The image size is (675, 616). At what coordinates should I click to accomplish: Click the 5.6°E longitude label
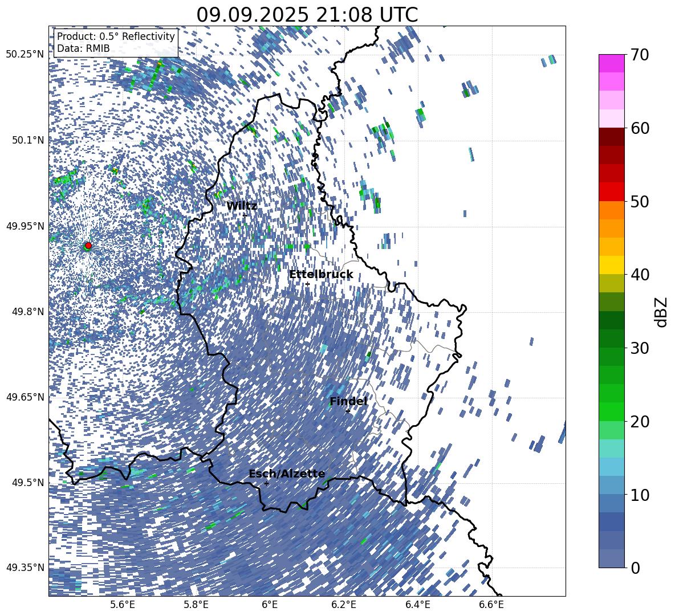123,605
